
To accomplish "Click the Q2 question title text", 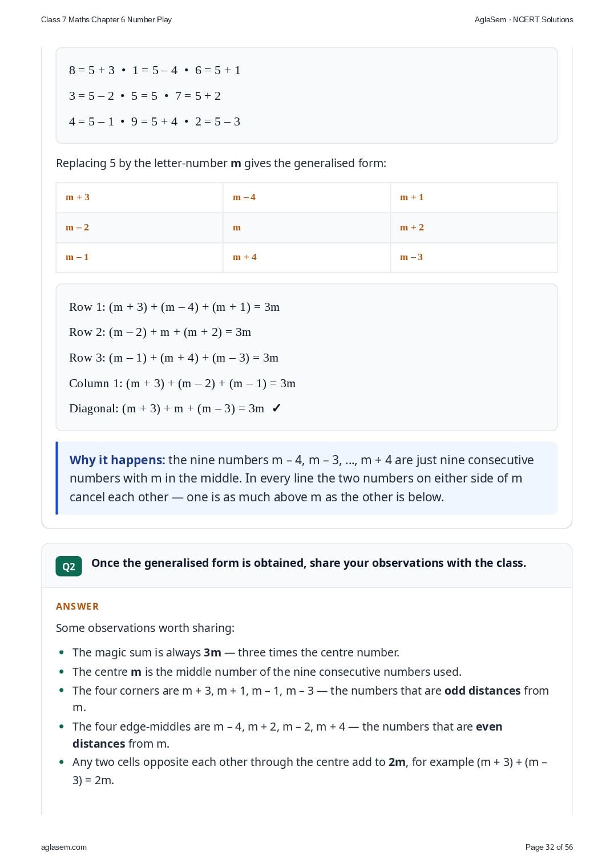I will (309, 563).
